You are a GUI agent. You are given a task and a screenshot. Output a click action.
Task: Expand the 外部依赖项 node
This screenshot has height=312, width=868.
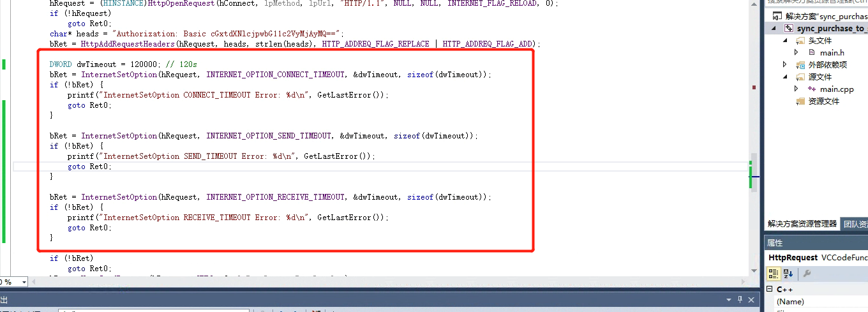coord(785,64)
